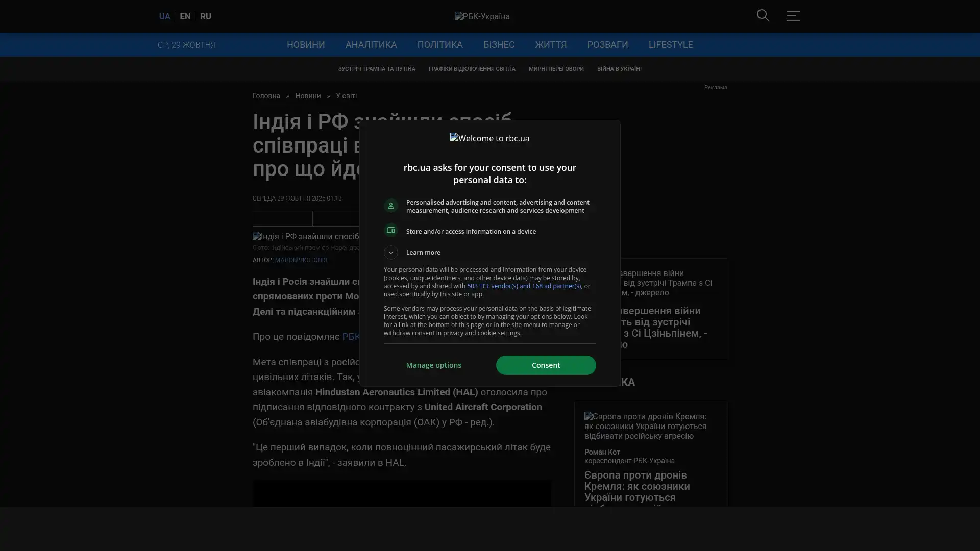980x551 pixels.
Task: Open the site search magnifier icon
Action: (763, 15)
